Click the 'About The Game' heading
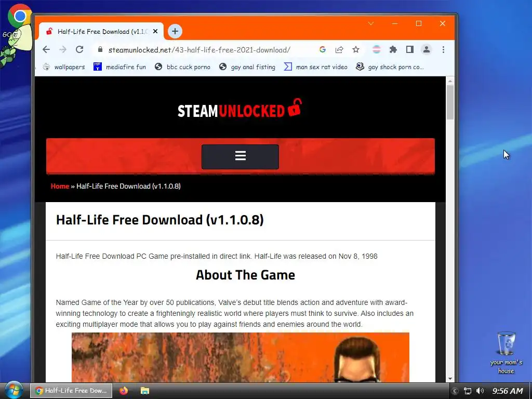The height and width of the screenshot is (399, 532). pos(245,275)
